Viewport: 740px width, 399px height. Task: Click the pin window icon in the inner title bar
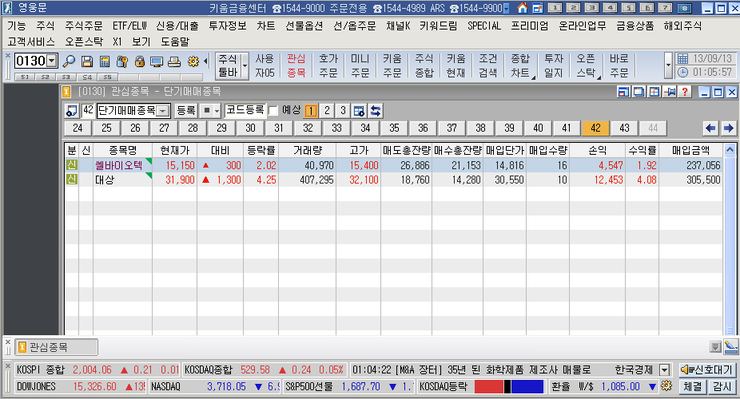coord(670,92)
